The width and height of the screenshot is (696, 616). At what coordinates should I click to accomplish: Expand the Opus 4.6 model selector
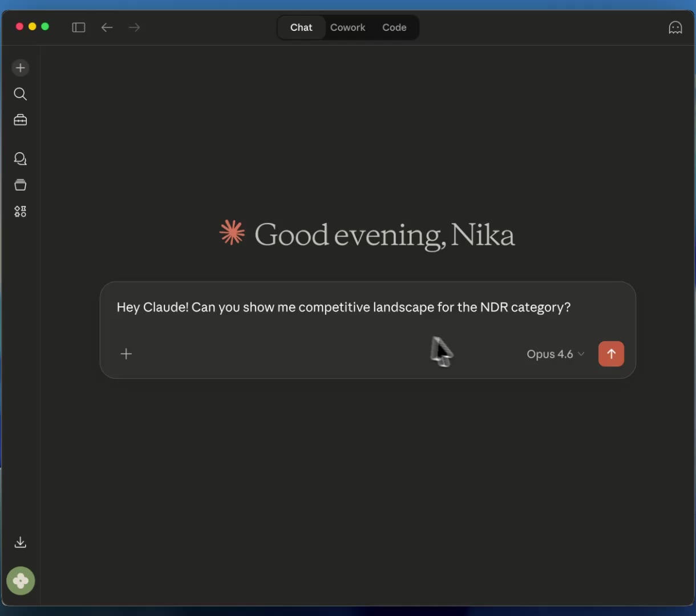pos(555,354)
